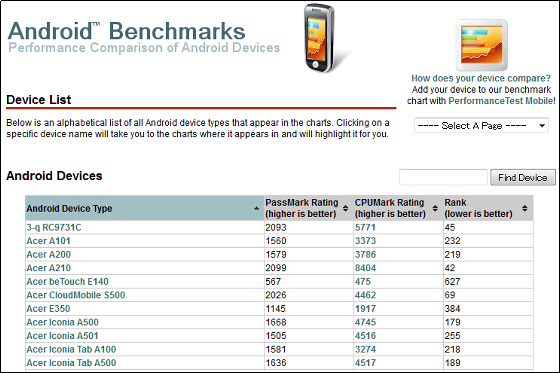The height and width of the screenshot is (373, 560).
Task: Focus the device search input field
Action: [443, 178]
